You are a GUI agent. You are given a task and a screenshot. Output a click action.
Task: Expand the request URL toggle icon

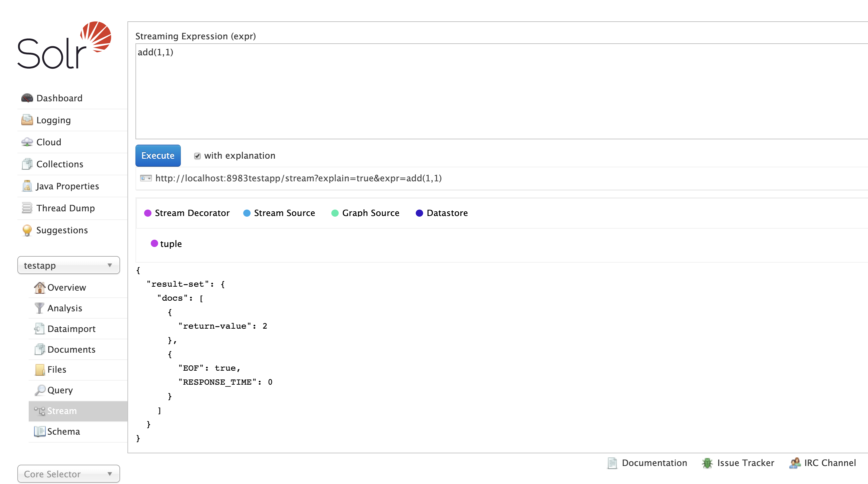tap(146, 178)
